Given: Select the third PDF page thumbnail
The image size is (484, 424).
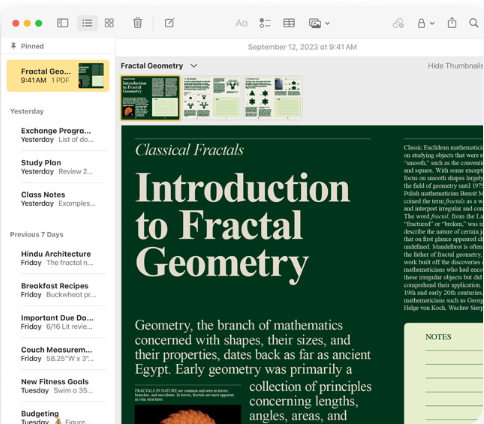Looking at the screenshot, I should point(273,97).
